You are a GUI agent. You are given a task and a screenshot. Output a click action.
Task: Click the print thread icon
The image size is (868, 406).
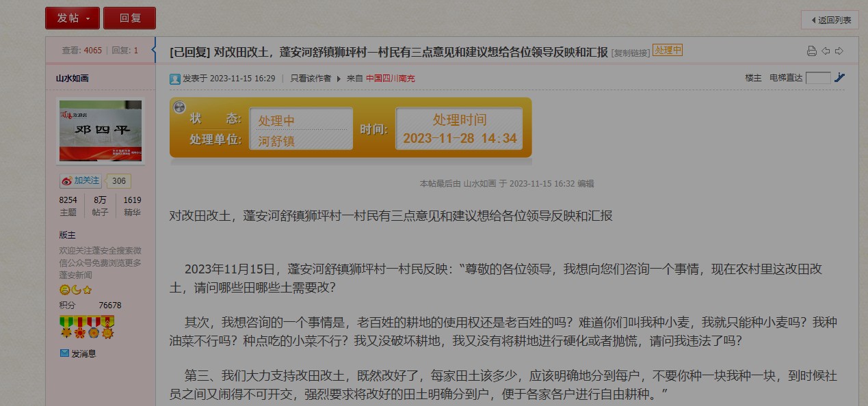tap(811, 51)
